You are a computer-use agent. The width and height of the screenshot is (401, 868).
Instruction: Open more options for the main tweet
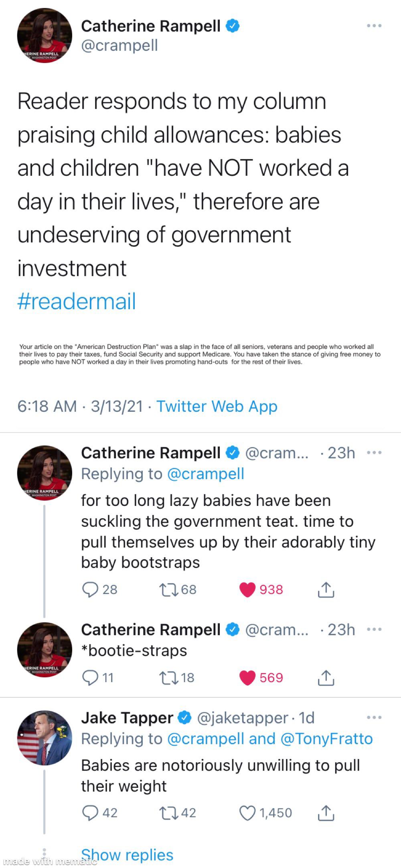[375, 25]
